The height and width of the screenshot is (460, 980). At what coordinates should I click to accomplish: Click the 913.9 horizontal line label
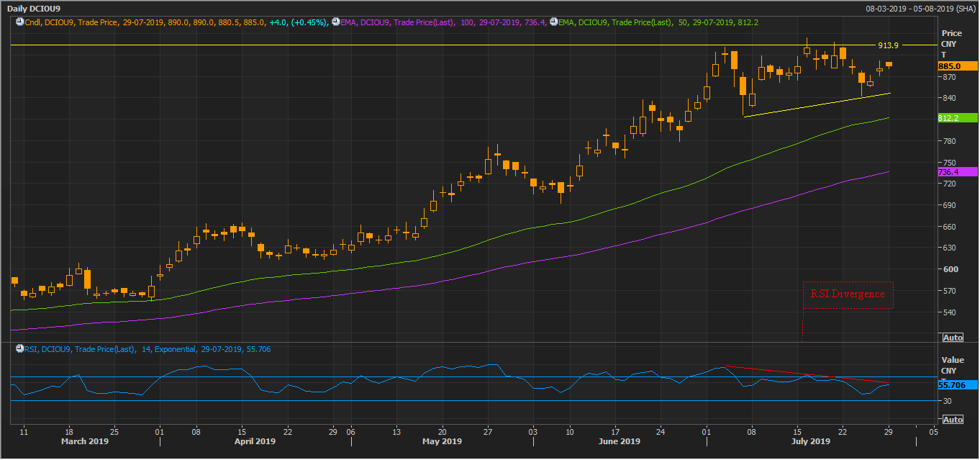[888, 45]
